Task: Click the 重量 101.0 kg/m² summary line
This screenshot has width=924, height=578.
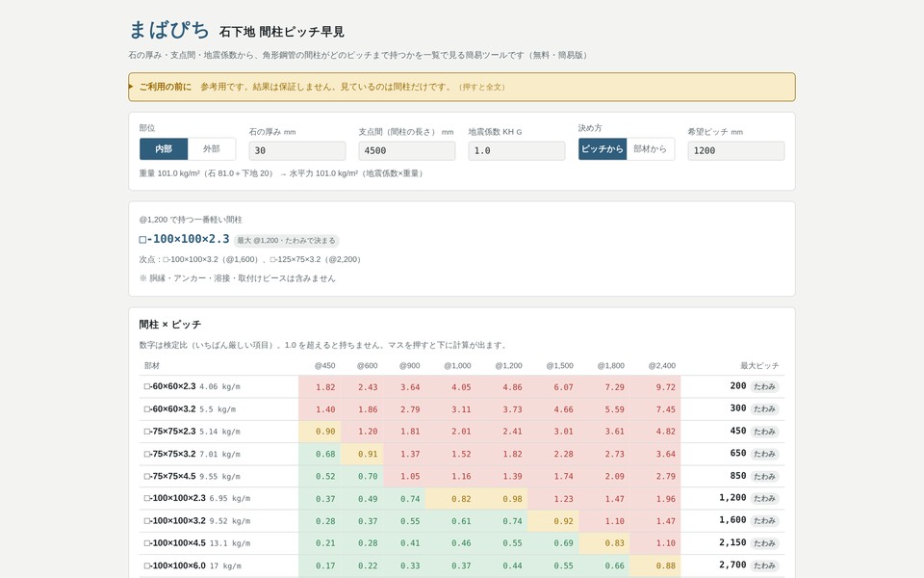Action: coord(281,173)
